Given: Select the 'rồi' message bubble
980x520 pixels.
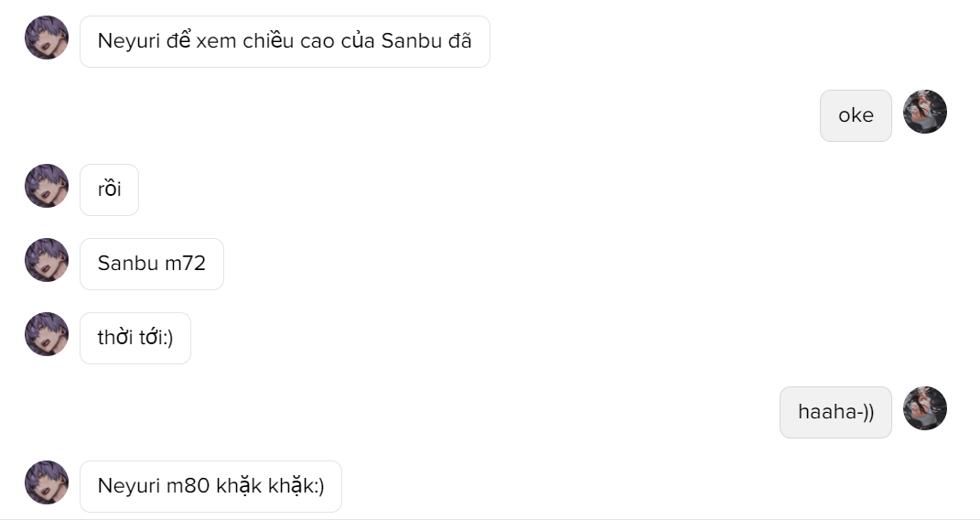Looking at the screenshot, I should point(110,190).
